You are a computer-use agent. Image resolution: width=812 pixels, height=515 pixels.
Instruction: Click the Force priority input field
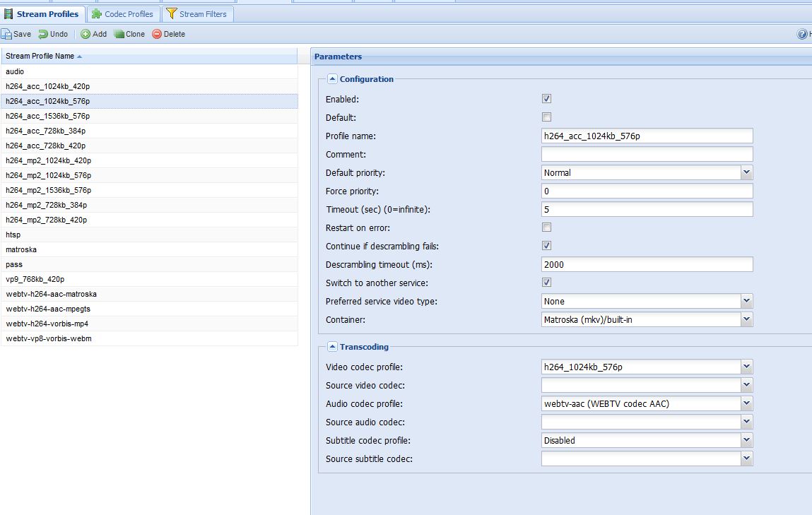647,191
